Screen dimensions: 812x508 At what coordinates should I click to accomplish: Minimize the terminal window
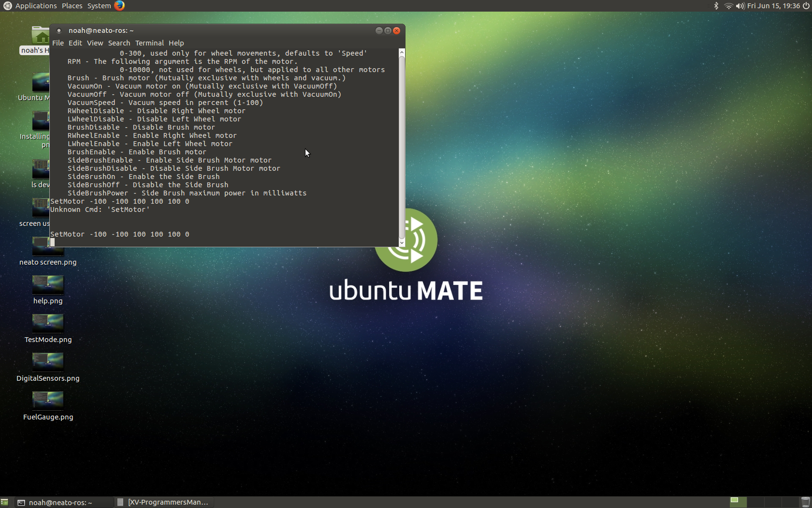(x=379, y=30)
